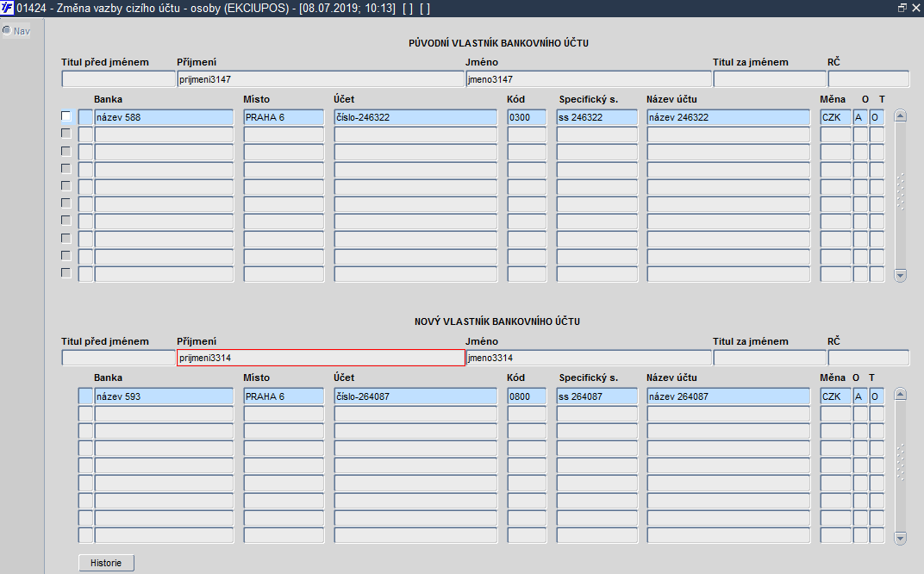The width and height of the screenshot is (924, 574).
Task: Click the Jméno field containing jmeno3147
Action: (x=588, y=79)
